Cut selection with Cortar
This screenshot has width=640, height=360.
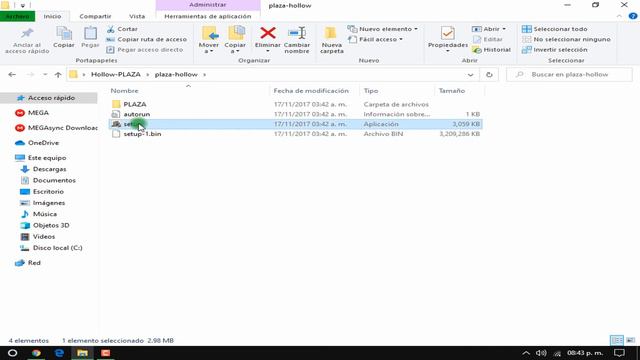(x=122, y=29)
